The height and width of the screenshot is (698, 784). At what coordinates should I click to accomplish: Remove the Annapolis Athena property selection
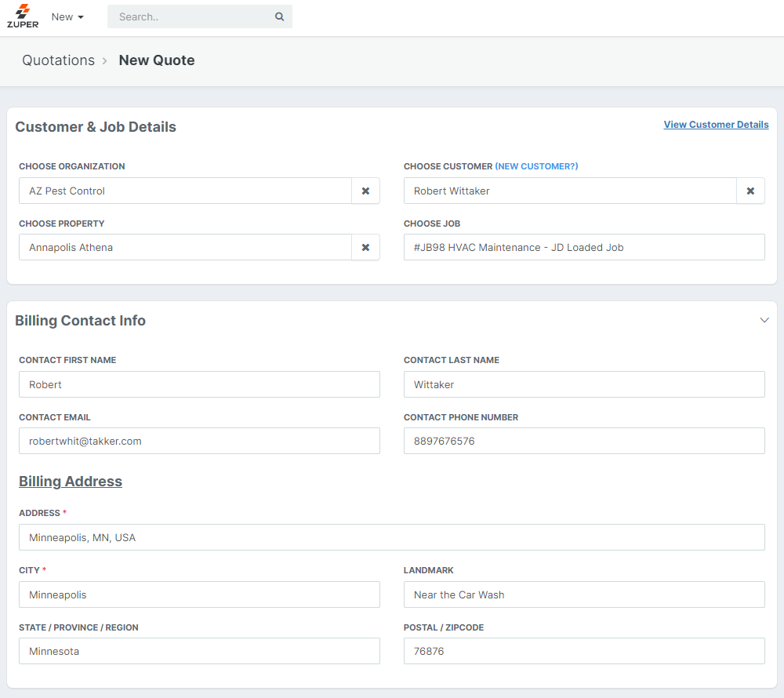pos(365,247)
